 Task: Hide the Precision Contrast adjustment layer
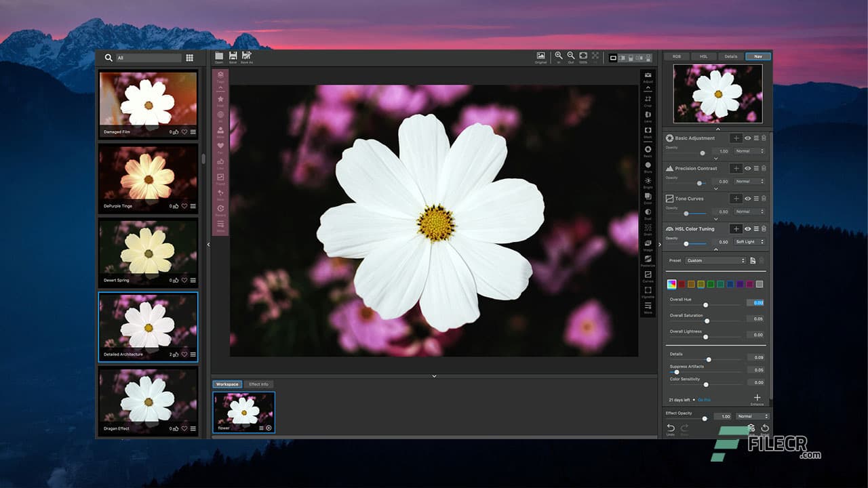tap(747, 168)
